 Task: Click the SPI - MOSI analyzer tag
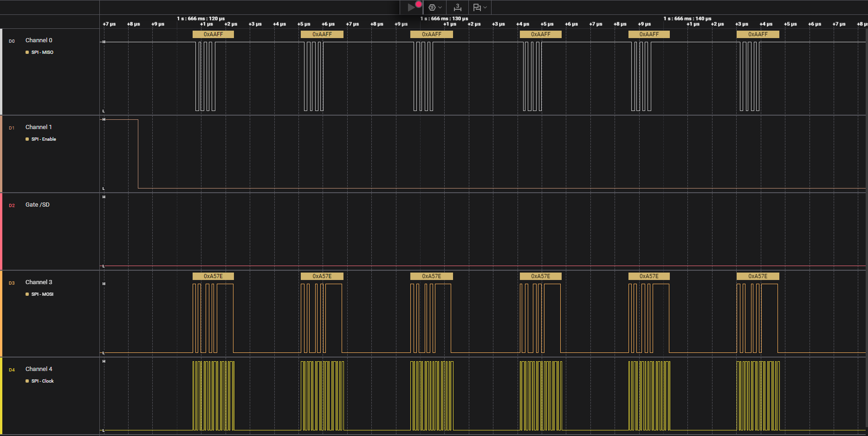[42, 294]
